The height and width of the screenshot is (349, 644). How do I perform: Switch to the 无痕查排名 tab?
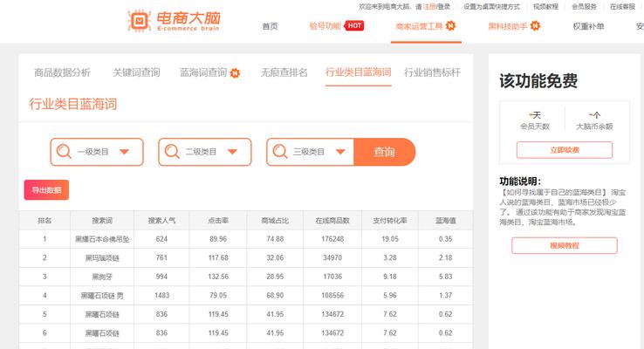pos(284,72)
